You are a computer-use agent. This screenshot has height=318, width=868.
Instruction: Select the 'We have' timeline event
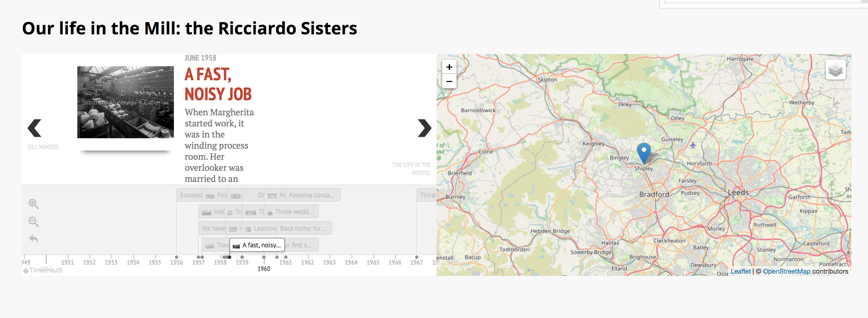213,229
